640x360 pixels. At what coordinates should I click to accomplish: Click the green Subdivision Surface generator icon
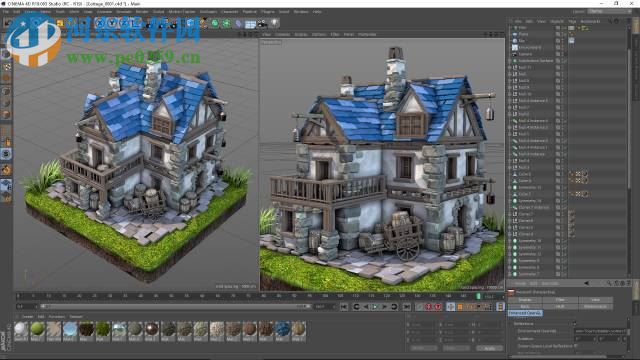tap(215, 23)
